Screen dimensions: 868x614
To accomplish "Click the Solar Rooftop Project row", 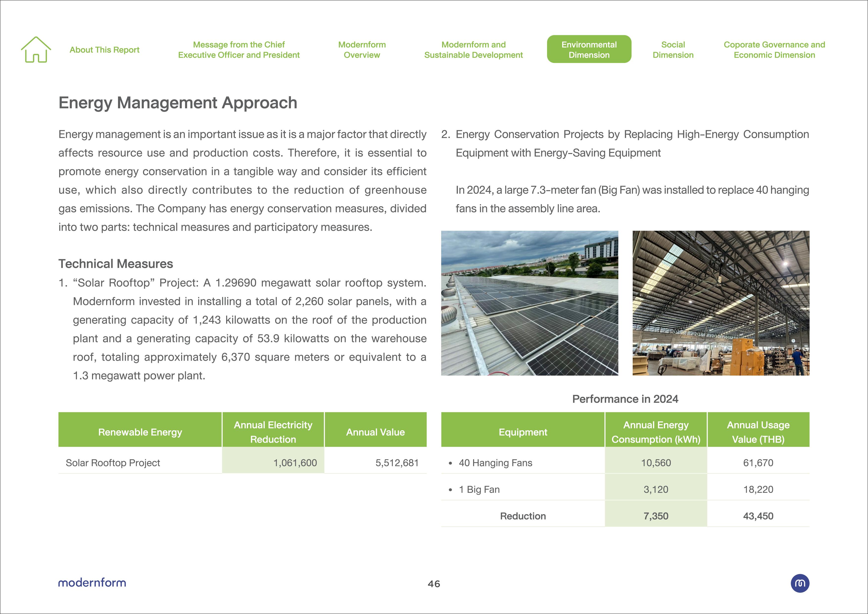I will tap(113, 463).
